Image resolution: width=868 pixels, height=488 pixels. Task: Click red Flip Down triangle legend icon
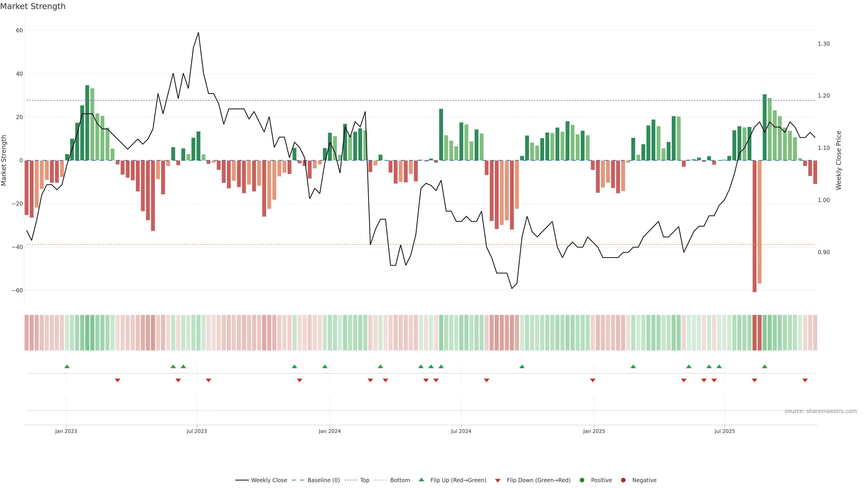[x=498, y=480]
